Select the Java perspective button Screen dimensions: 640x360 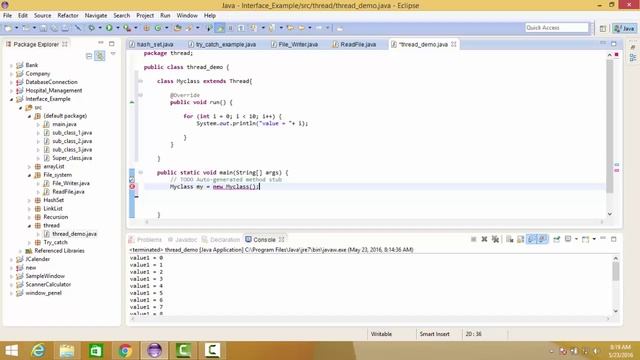tap(624, 28)
